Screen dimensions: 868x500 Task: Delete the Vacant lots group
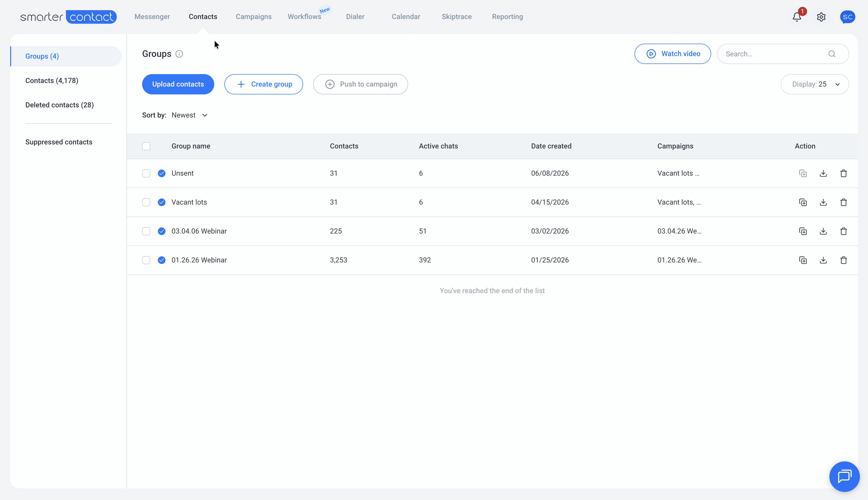[x=843, y=202]
